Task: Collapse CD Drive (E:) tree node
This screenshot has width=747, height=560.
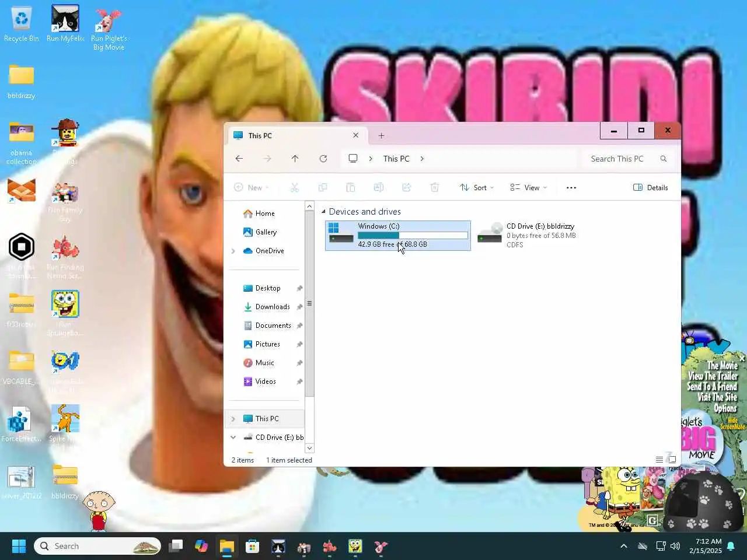Action: (x=233, y=437)
